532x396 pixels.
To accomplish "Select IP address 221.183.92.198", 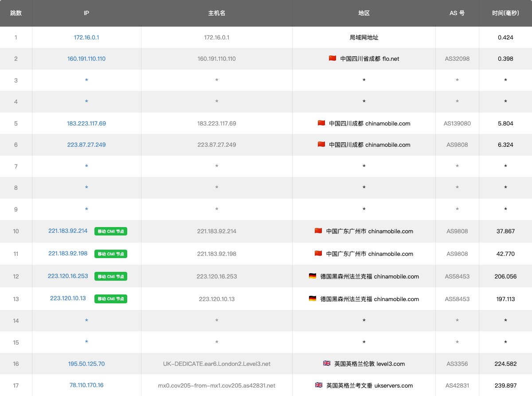I will click(68, 254).
